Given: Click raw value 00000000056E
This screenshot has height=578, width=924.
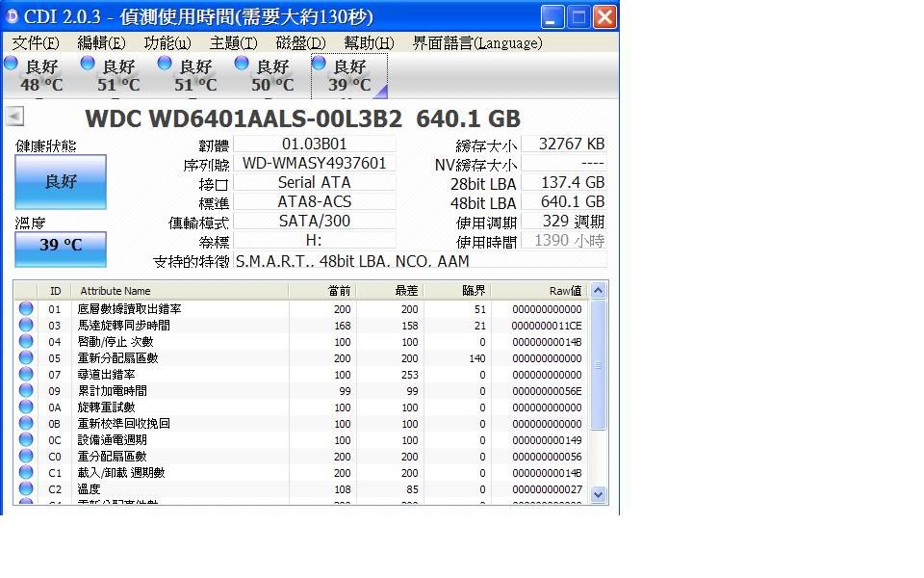Looking at the screenshot, I should click(x=547, y=391).
